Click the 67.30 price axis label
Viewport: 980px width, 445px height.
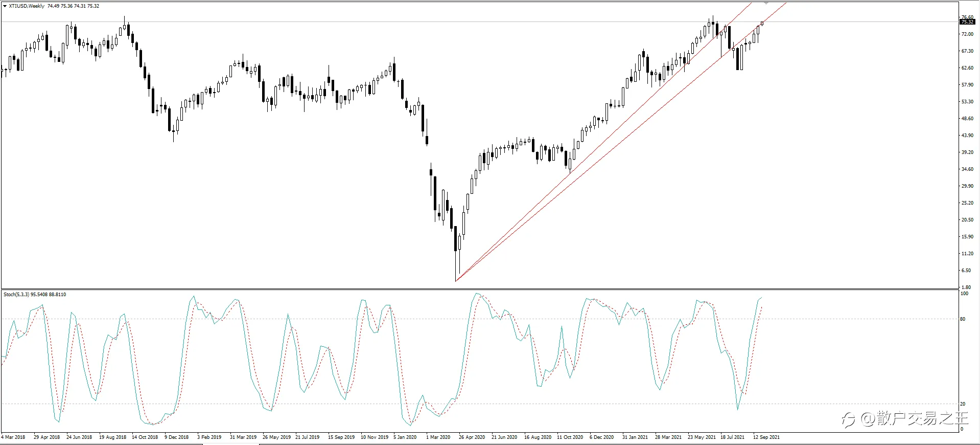pos(967,51)
